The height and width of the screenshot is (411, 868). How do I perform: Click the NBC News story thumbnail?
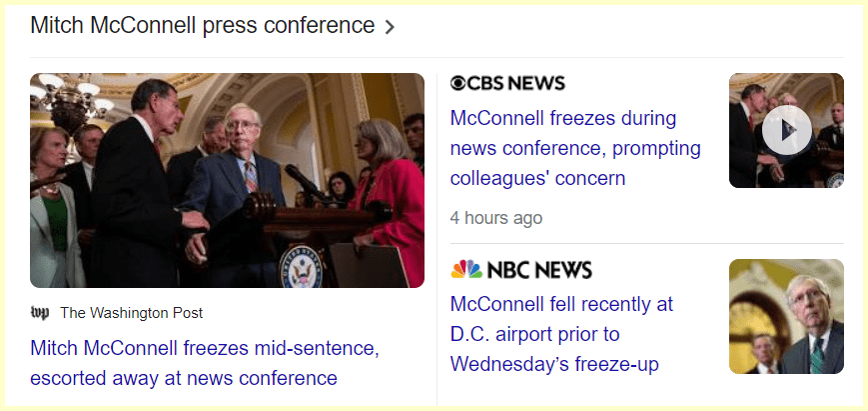786,316
